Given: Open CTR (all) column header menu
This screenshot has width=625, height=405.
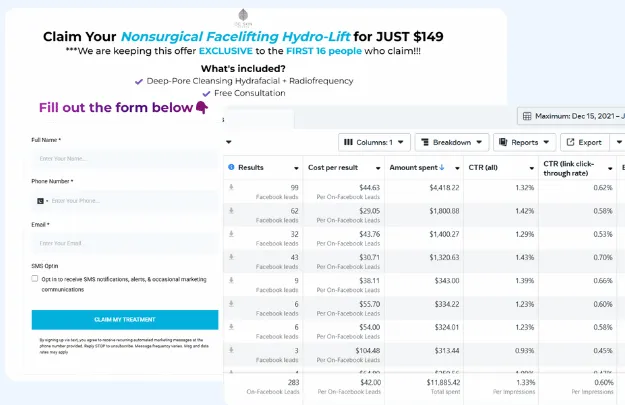Looking at the screenshot, I should [x=531, y=168].
